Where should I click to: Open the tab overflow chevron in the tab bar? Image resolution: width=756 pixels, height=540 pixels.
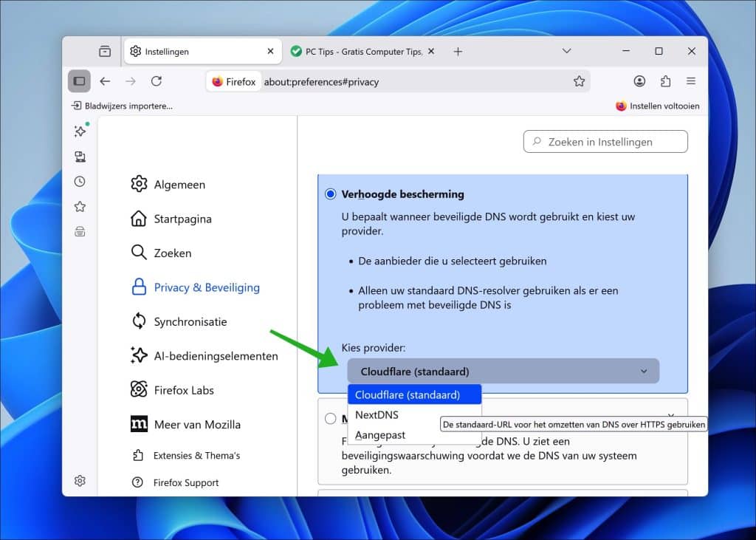[566, 51]
